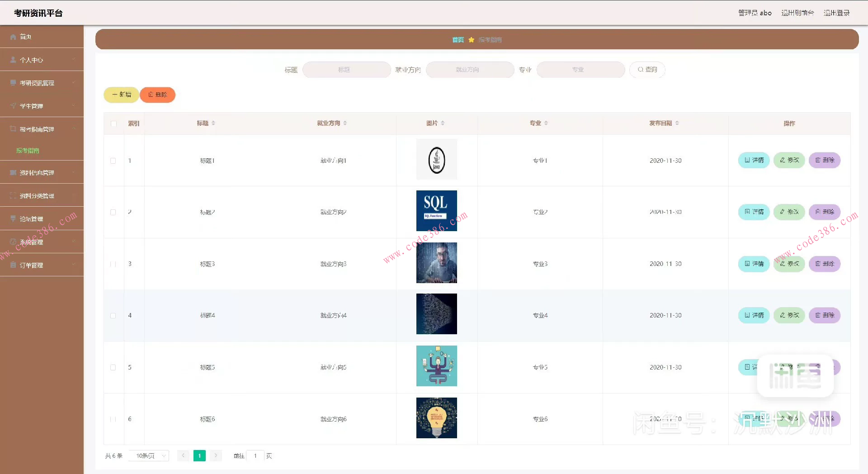Select the checkbox for row 6
This screenshot has width=868, height=474.
pyautogui.click(x=113, y=419)
